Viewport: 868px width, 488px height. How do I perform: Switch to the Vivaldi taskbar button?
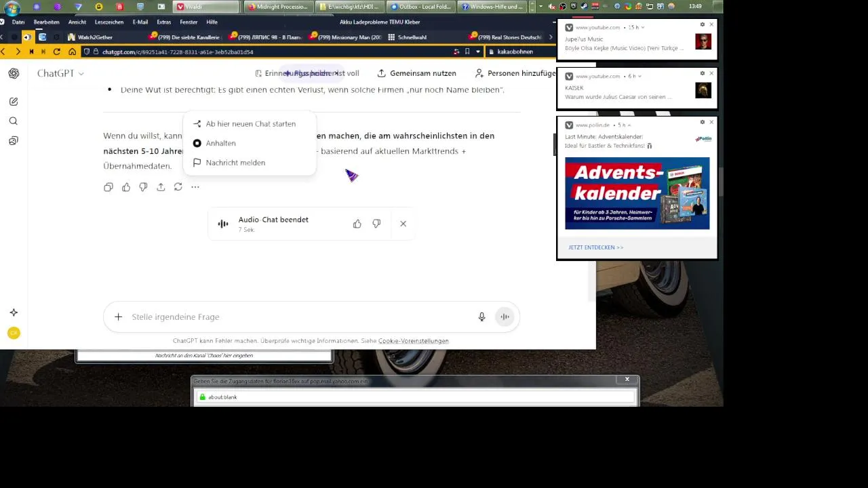(206, 7)
